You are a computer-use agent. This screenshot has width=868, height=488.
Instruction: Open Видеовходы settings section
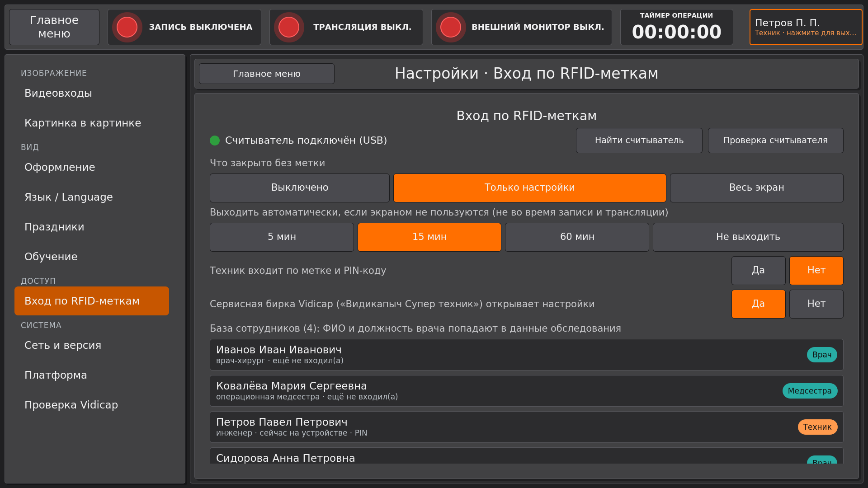click(x=92, y=93)
